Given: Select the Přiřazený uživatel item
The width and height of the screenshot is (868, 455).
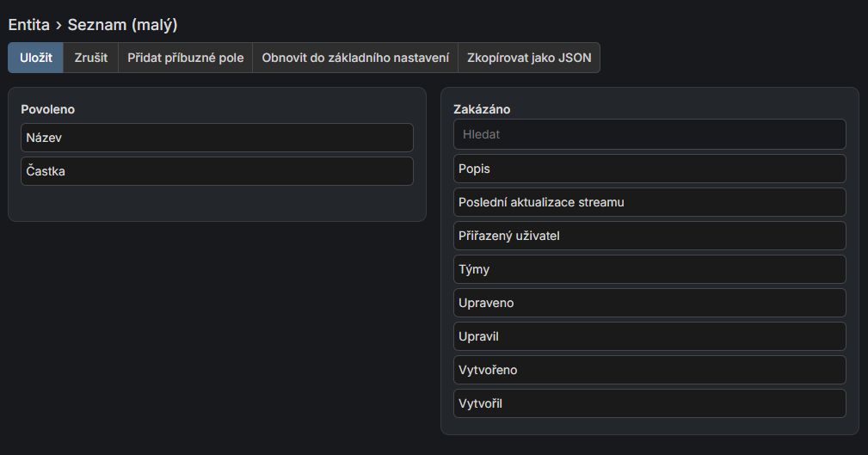Looking at the screenshot, I should [x=649, y=236].
